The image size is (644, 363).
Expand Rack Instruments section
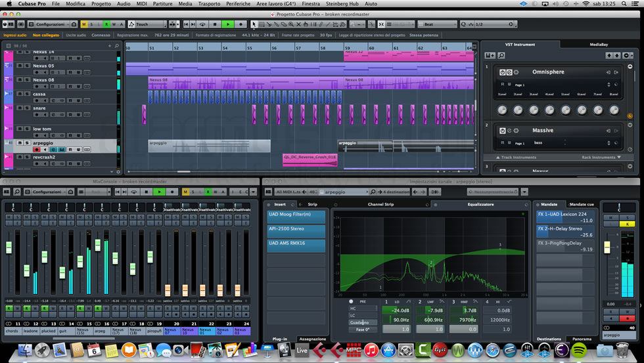point(601,157)
